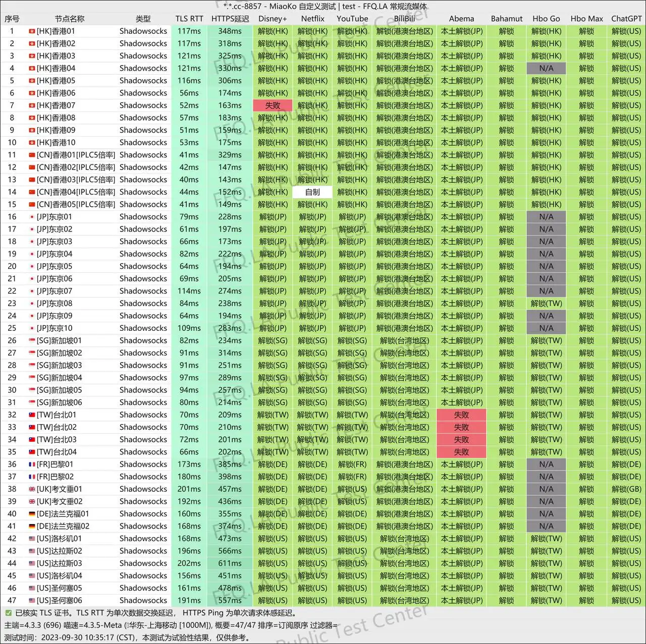This screenshot has height=644, width=646.
Task: Click the flag icon beside [HK]香港05
Action: pyautogui.click(x=32, y=81)
